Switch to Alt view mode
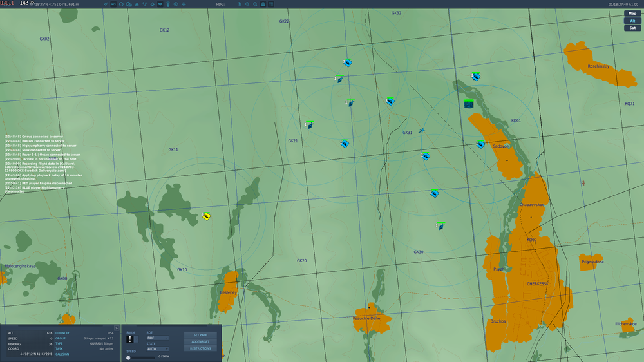Viewport: 644px width, 362px height. pos(632,21)
